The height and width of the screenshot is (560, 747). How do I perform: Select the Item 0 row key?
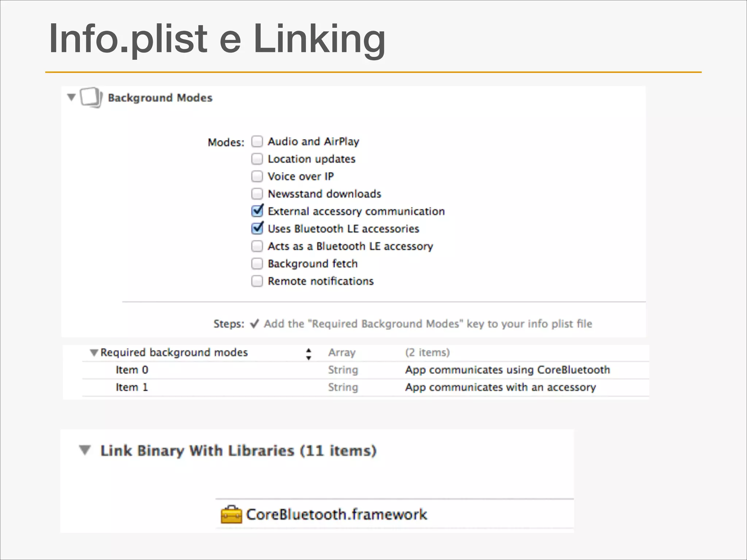click(132, 370)
